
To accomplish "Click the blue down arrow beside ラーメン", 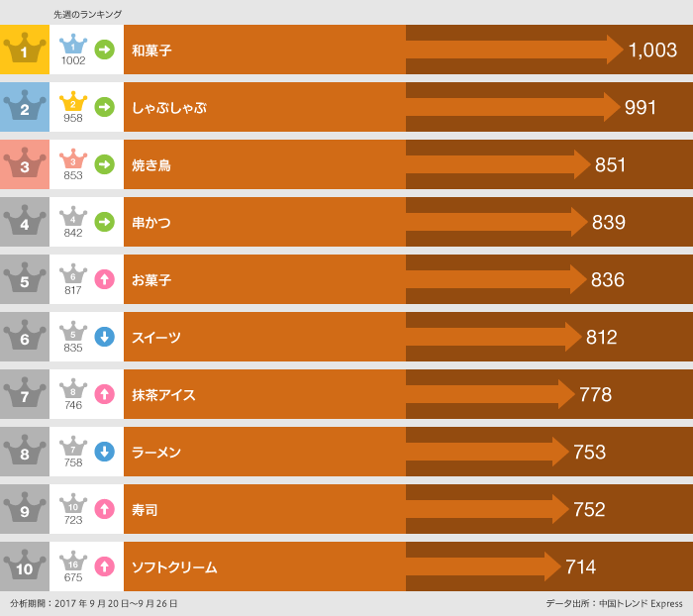I will [104, 452].
